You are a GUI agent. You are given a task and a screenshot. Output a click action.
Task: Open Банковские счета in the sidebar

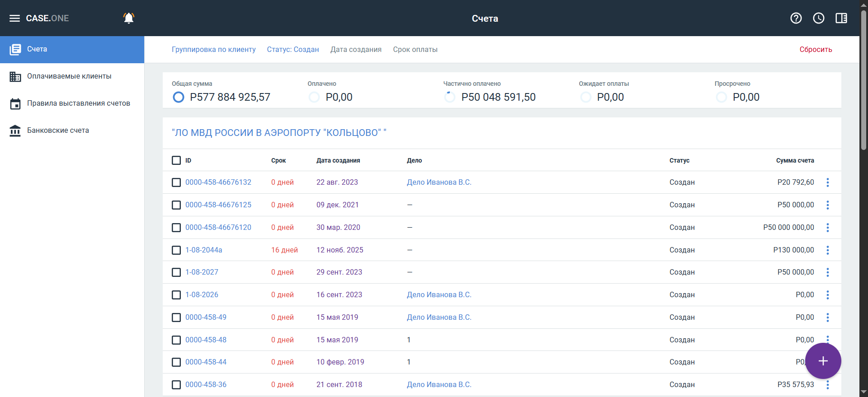coord(58,131)
